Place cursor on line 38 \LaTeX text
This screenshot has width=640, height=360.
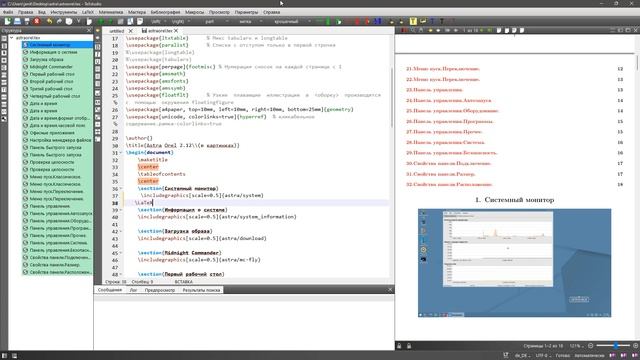144,202
